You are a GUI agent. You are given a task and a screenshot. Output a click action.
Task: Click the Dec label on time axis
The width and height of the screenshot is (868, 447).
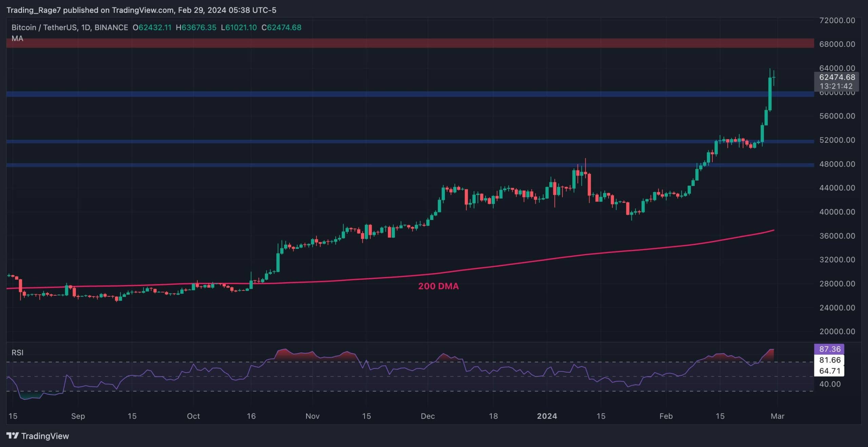tap(428, 416)
